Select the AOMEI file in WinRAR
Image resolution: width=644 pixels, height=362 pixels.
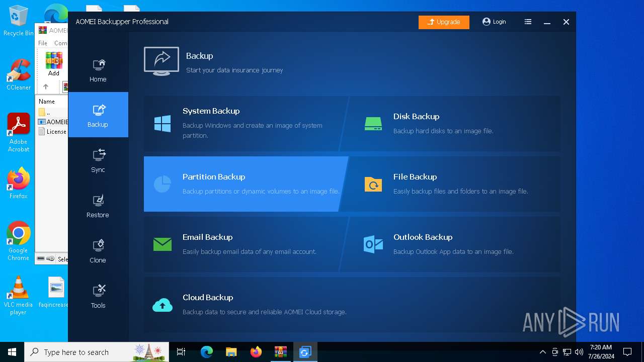[x=52, y=122]
